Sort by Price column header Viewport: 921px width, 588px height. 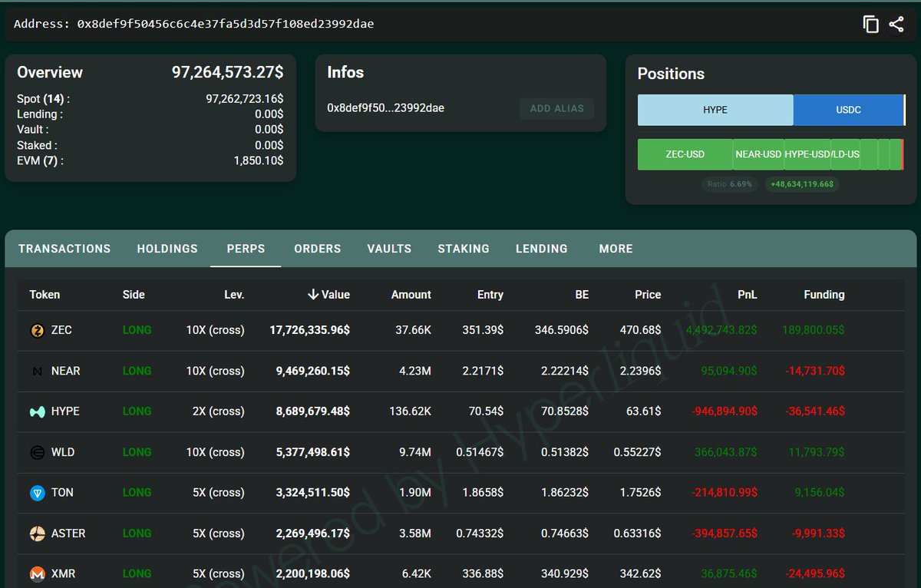pos(648,295)
